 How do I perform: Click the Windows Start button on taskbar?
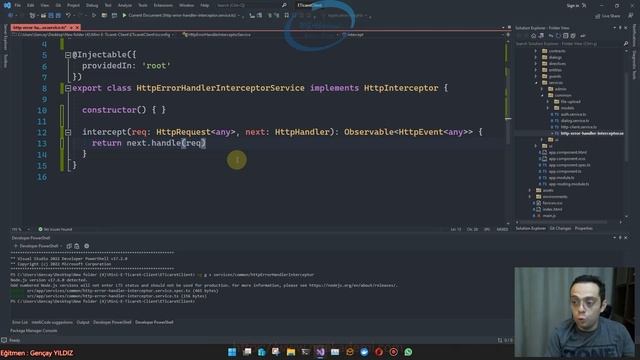(x=232, y=352)
